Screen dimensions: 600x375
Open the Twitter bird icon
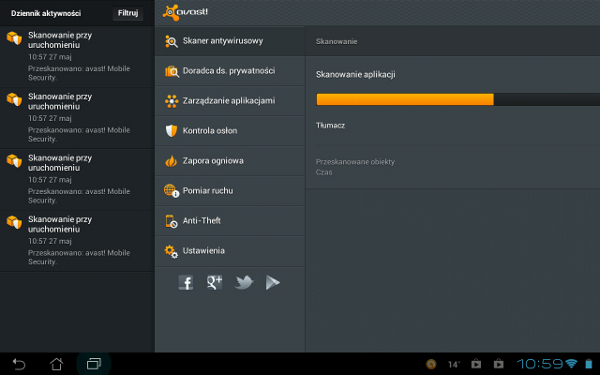244,283
